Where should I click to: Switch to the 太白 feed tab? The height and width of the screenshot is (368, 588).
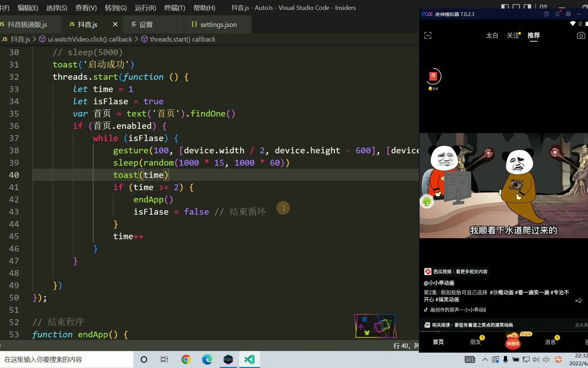492,35
